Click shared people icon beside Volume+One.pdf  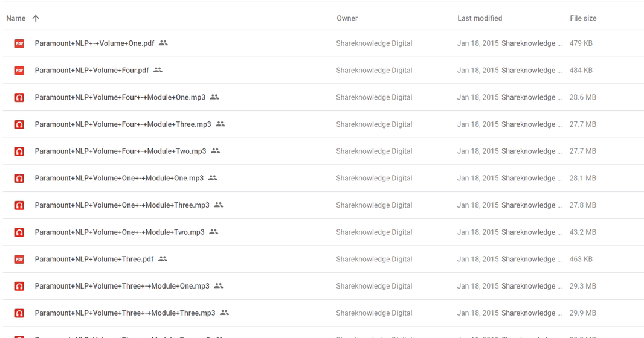[164, 43]
